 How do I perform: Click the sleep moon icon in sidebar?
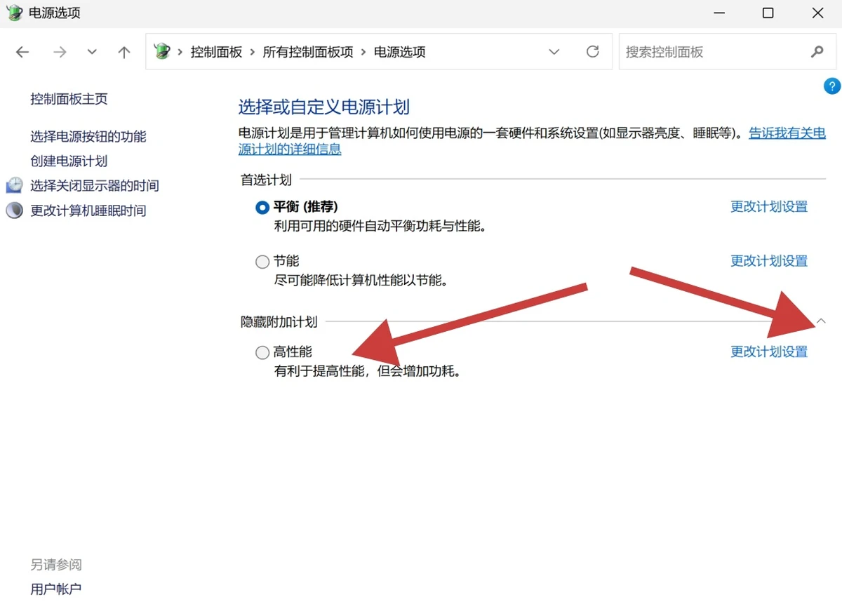tap(14, 210)
